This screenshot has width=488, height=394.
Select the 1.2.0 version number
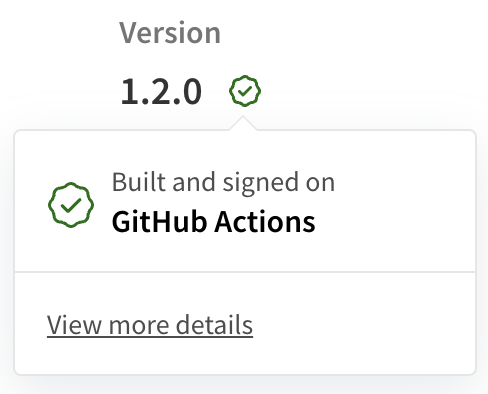coord(161,91)
